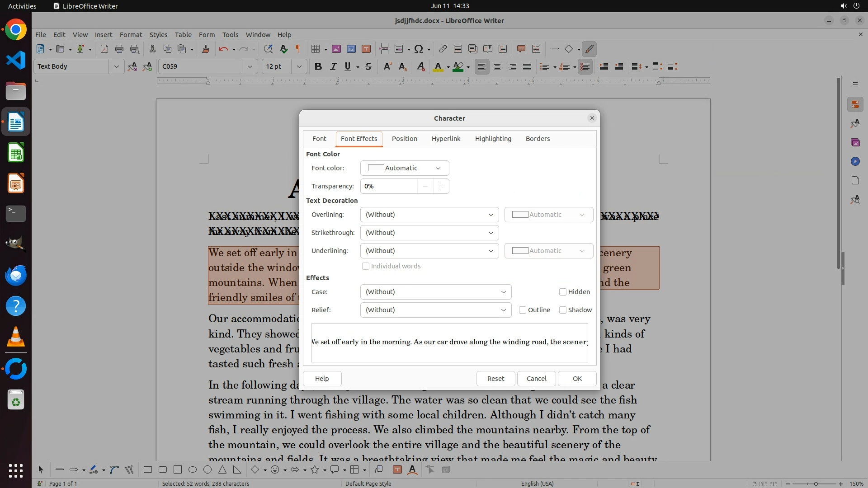Open the Case effects dropdown
The image size is (868, 488).
[x=435, y=292]
